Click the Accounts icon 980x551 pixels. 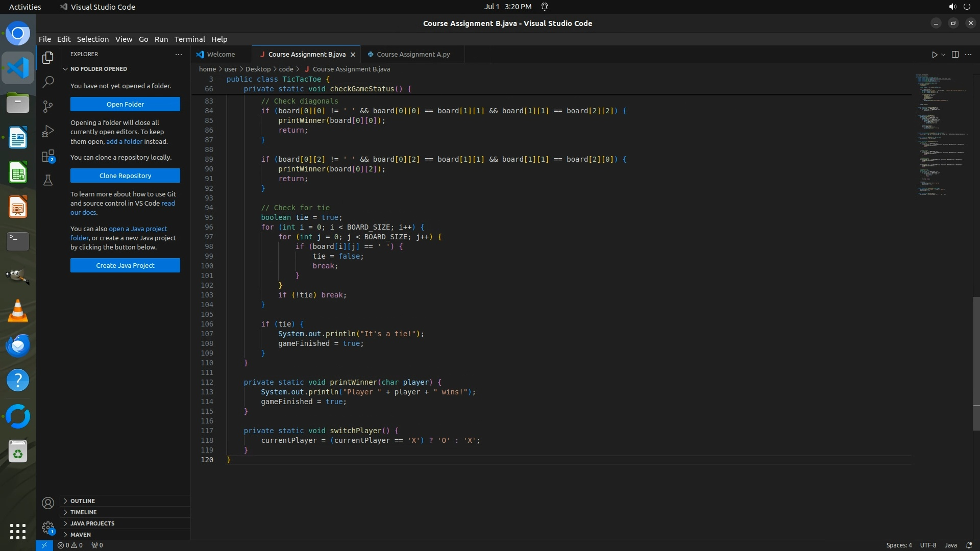48,504
